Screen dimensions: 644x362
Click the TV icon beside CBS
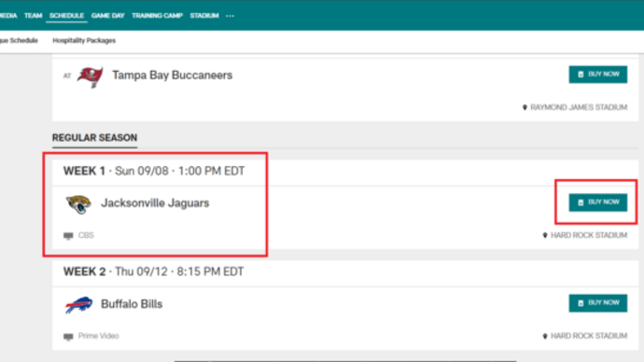click(68, 236)
